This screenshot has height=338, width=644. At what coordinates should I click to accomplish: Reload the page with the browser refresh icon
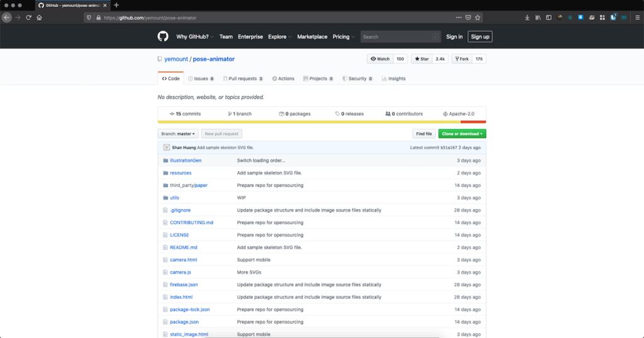tap(28, 18)
